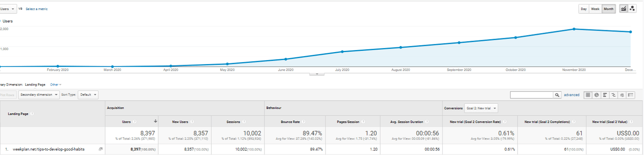
Task: Click the July 2020 data point on chart
Action: pos(342,52)
